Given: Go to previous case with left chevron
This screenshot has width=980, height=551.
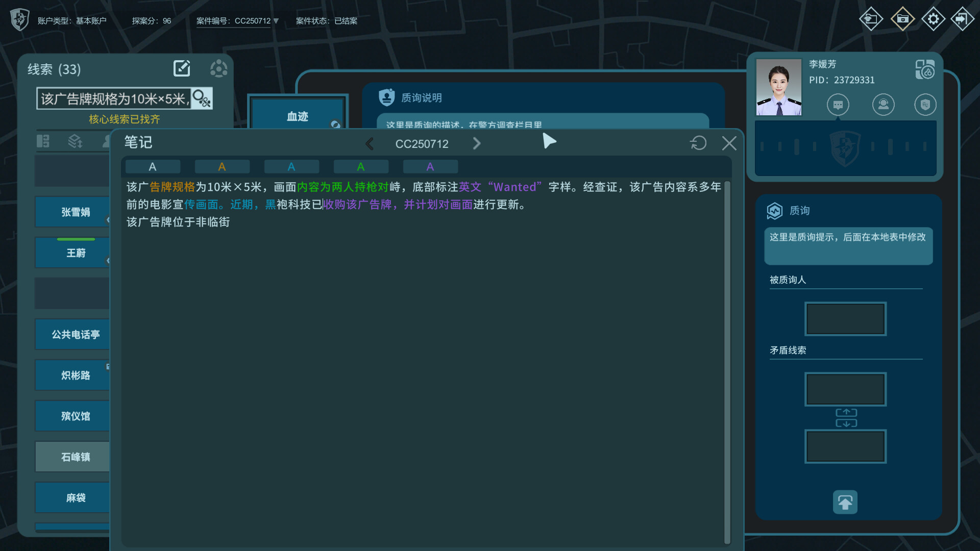Looking at the screenshot, I should [370, 143].
